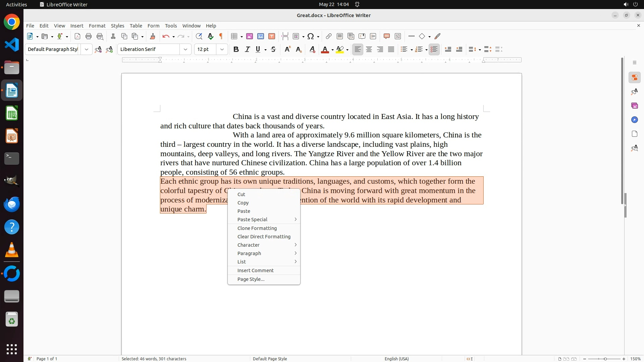Viewport: 644px width, 362px height.
Task: Expand the paragraph style dropdown
Action: pyautogui.click(x=87, y=49)
